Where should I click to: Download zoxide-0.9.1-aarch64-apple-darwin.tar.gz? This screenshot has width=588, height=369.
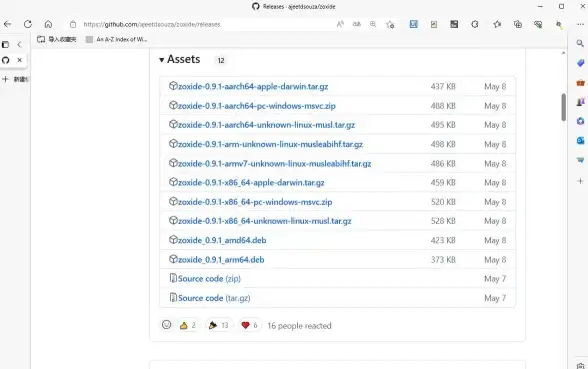[x=253, y=87]
